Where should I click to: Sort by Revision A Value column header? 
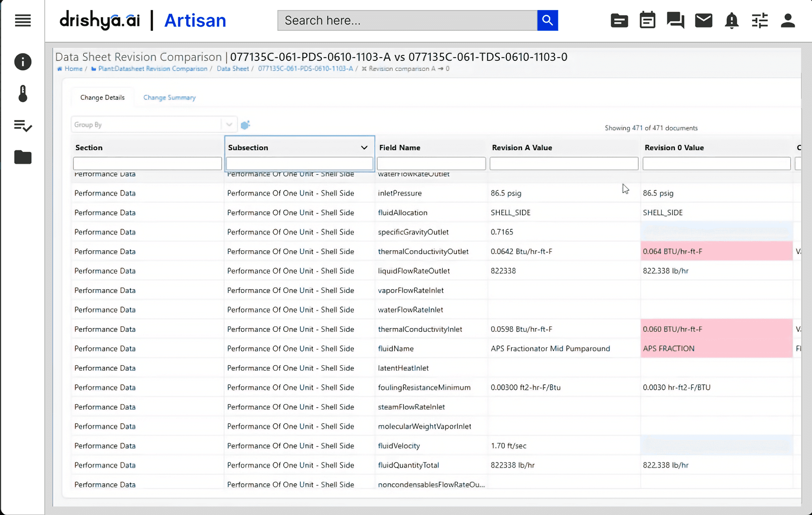coord(522,148)
